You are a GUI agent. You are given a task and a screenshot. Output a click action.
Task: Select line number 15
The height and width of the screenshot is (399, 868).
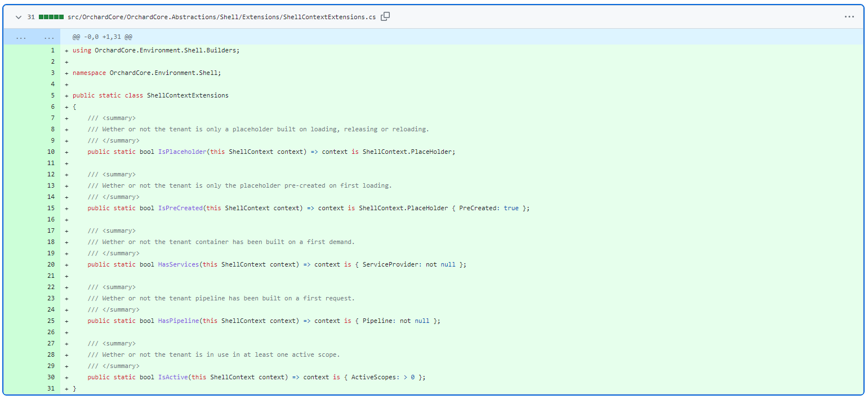click(51, 208)
